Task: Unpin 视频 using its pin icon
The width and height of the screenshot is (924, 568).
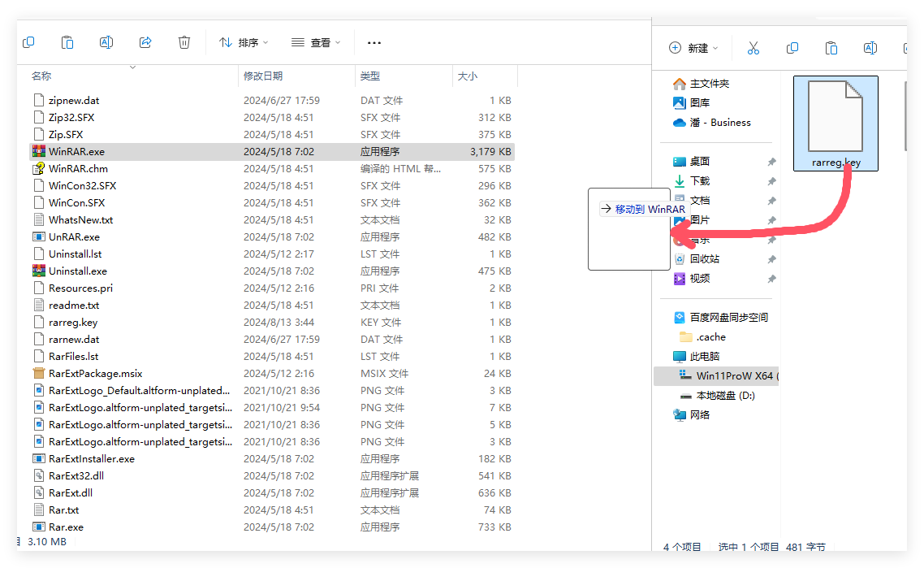Action: (771, 279)
